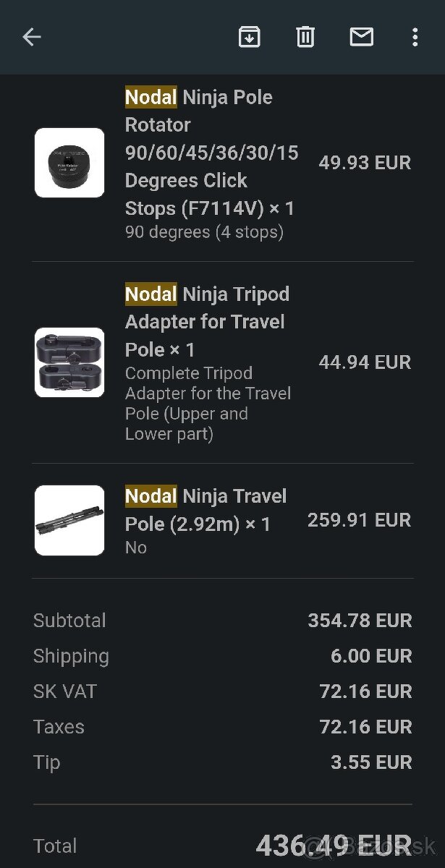
Task: Select the Subtotal amount 354.78 EUR
Action: [x=360, y=621]
